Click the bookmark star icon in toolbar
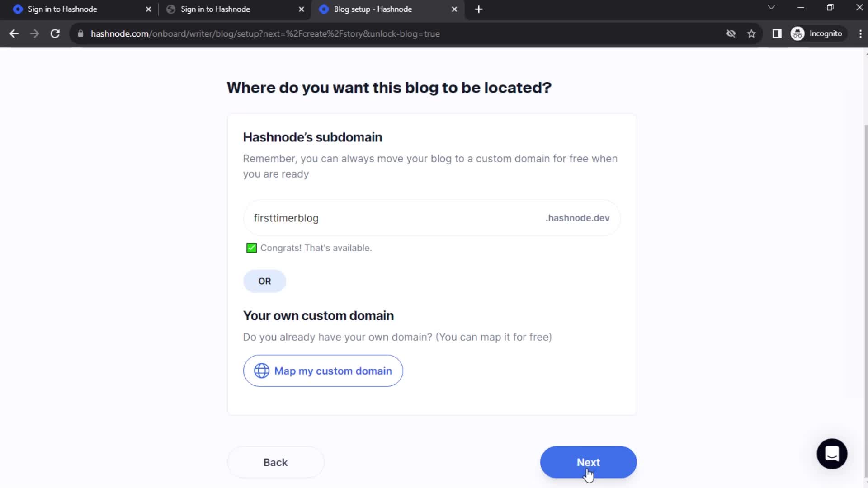Image resolution: width=868 pixels, height=488 pixels. [753, 33]
